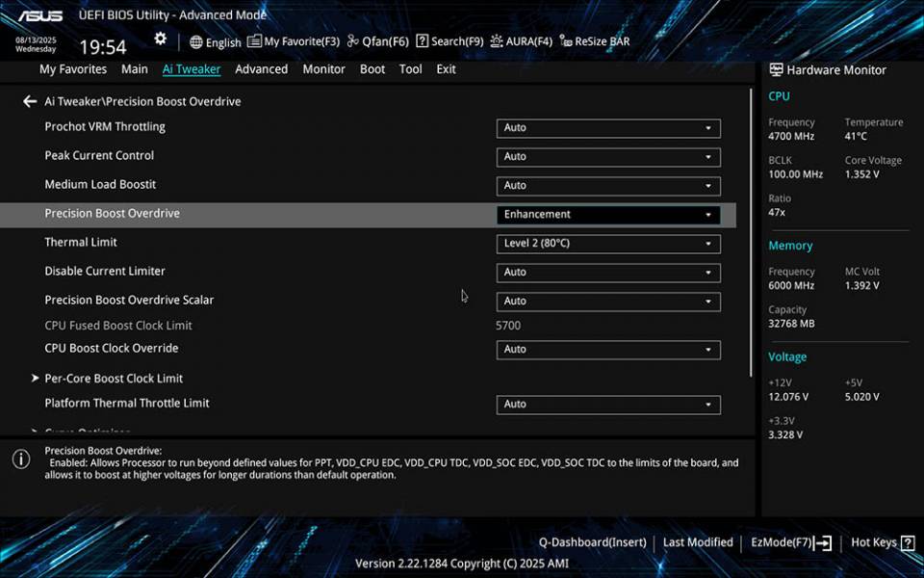Open Q-Dashboard(Insert)
This screenshot has width=924, height=578.
pyautogui.click(x=592, y=541)
